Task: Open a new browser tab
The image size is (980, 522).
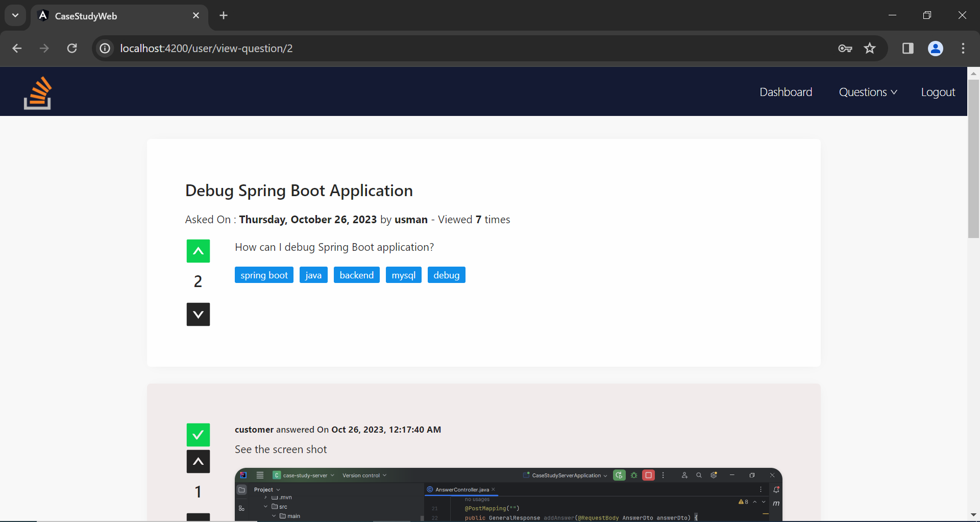Action: [x=224, y=15]
